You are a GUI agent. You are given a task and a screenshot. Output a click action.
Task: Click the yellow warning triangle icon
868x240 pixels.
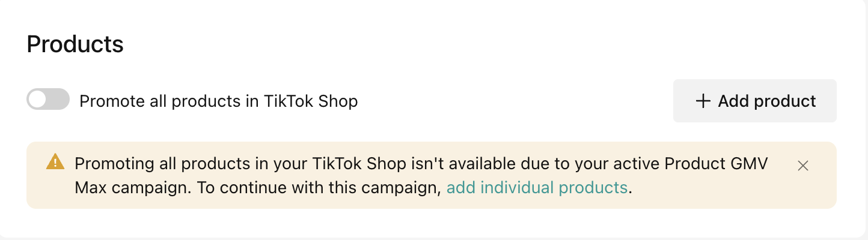(55, 161)
